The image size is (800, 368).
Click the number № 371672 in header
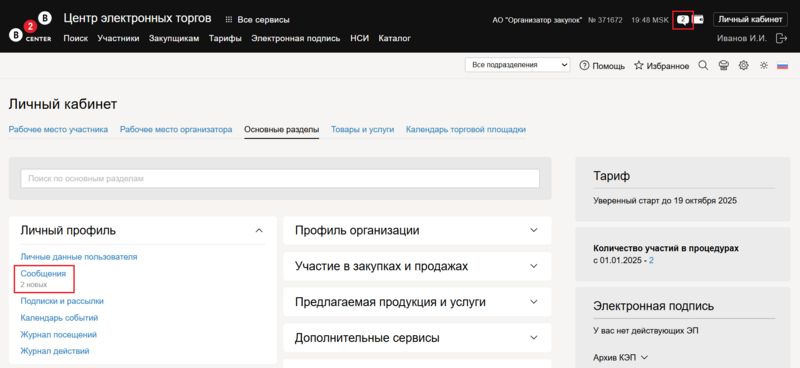tap(605, 20)
